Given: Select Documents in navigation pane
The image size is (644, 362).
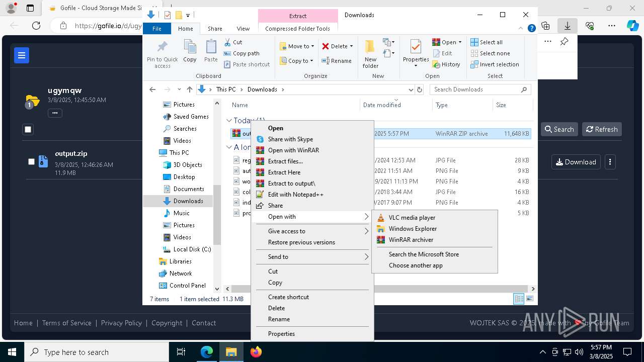Looking at the screenshot, I should 189,189.
